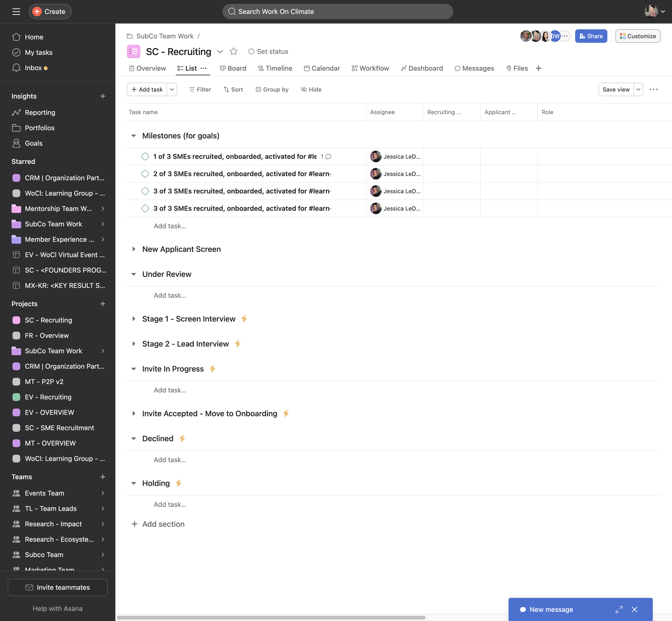Toggle the sidebar hamburger menu
This screenshot has width=672, height=621.
point(16,12)
